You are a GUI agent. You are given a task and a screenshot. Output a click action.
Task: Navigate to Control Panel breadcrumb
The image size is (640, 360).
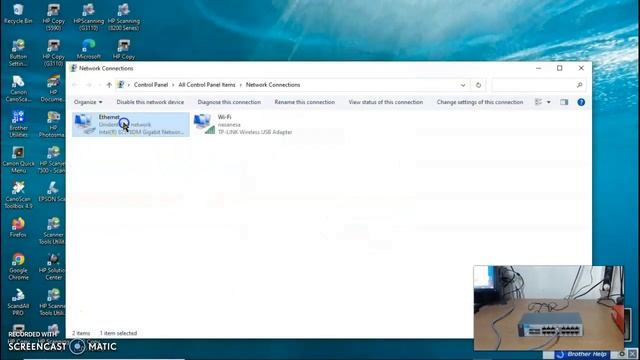pos(151,85)
